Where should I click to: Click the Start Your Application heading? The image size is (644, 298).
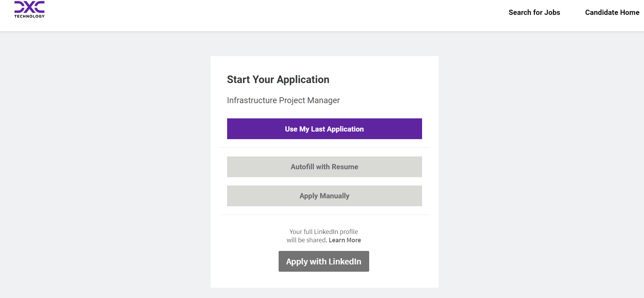[x=278, y=80]
